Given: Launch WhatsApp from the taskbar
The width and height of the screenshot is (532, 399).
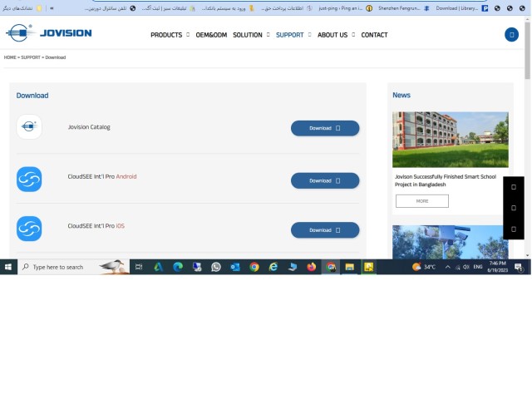Looking at the screenshot, I should [216, 267].
